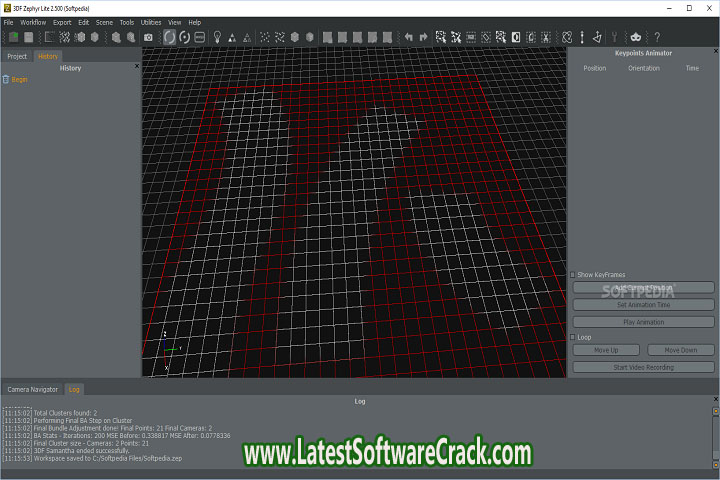Viewport: 720px width, 480px height.
Task: Open the Tools menu
Action: click(127, 22)
